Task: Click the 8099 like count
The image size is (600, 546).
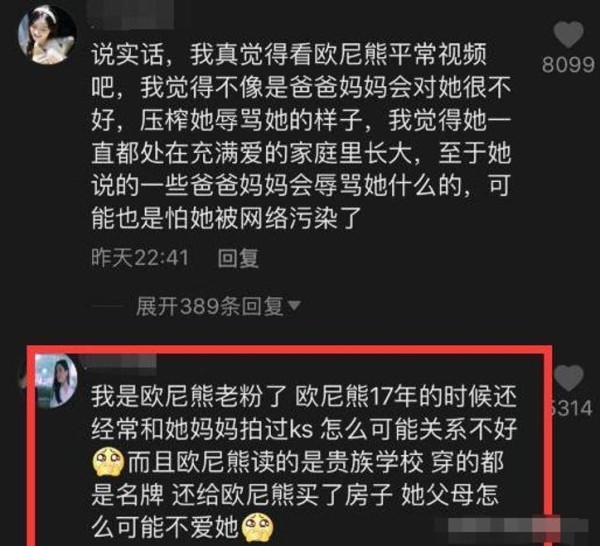Action: 568,65
